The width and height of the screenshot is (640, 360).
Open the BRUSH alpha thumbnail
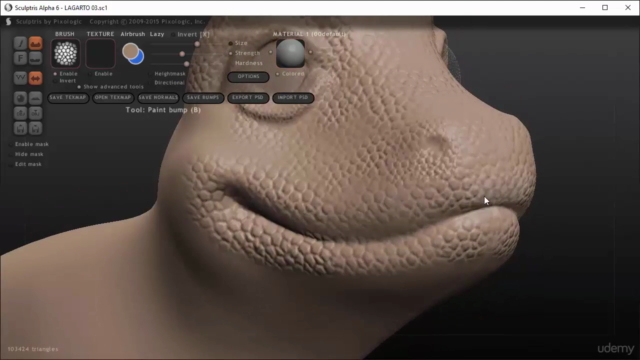tap(65, 53)
